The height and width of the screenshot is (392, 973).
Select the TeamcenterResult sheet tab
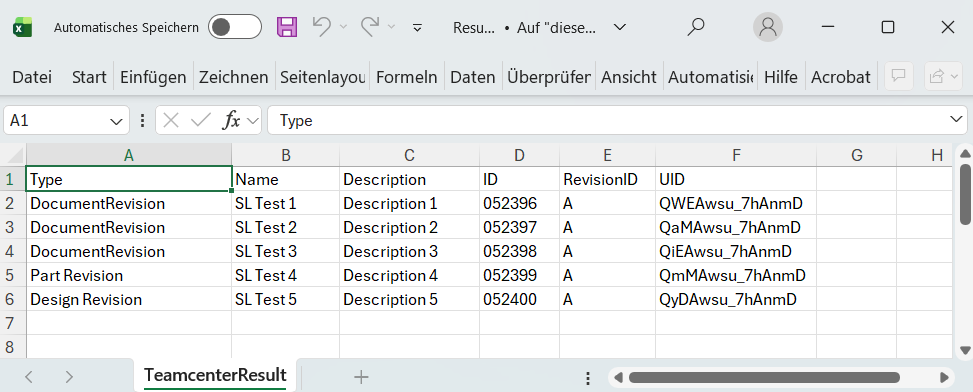click(215, 375)
